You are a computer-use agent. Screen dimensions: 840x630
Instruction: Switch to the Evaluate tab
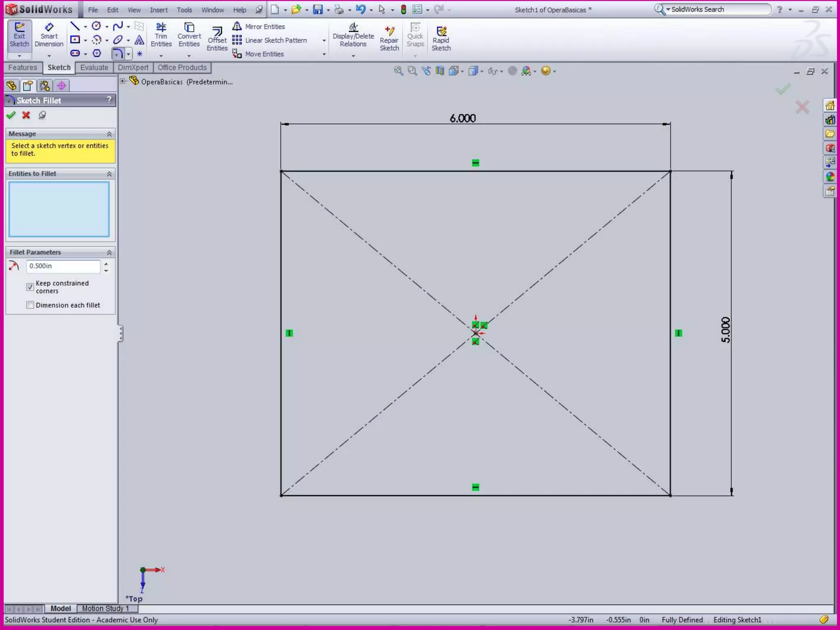coord(94,68)
